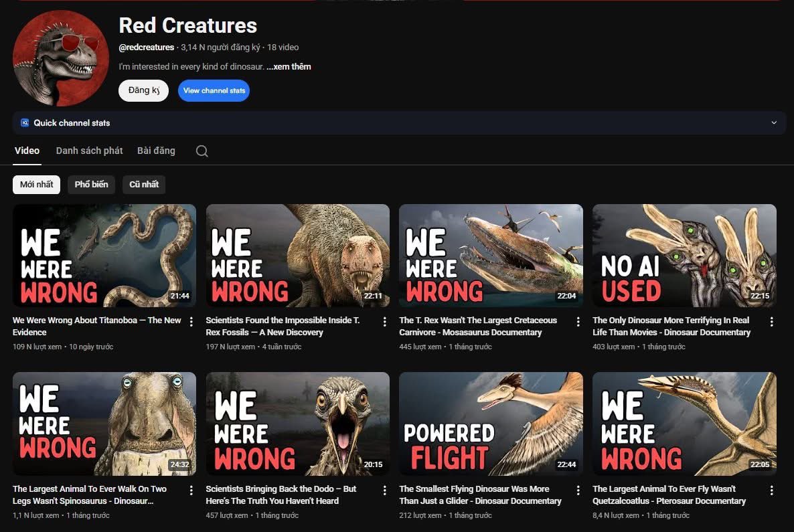The height and width of the screenshot is (532, 794).
Task: Select the Mới nhất sort chip
Action: click(x=36, y=184)
